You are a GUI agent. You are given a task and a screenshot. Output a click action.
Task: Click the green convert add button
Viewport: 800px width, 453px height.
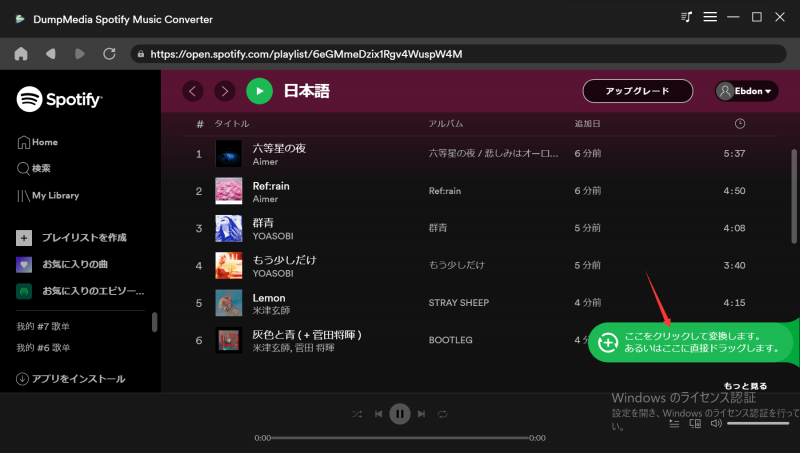click(x=608, y=343)
